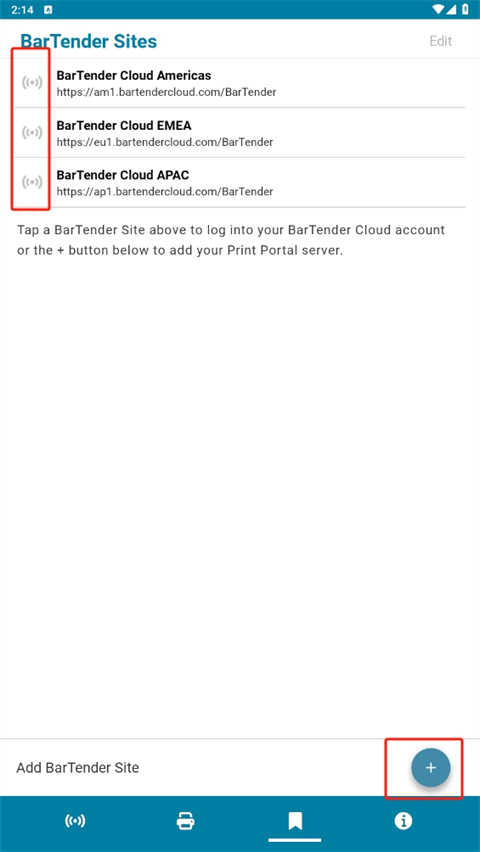The width and height of the screenshot is (480, 852).
Task: Tap the Add BarTender Site label
Action: pos(78,768)
